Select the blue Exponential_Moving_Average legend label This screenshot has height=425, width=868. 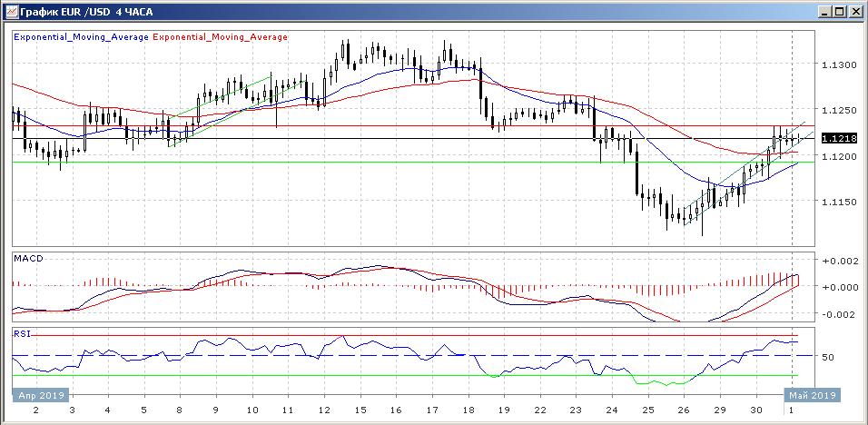(81, 37)
